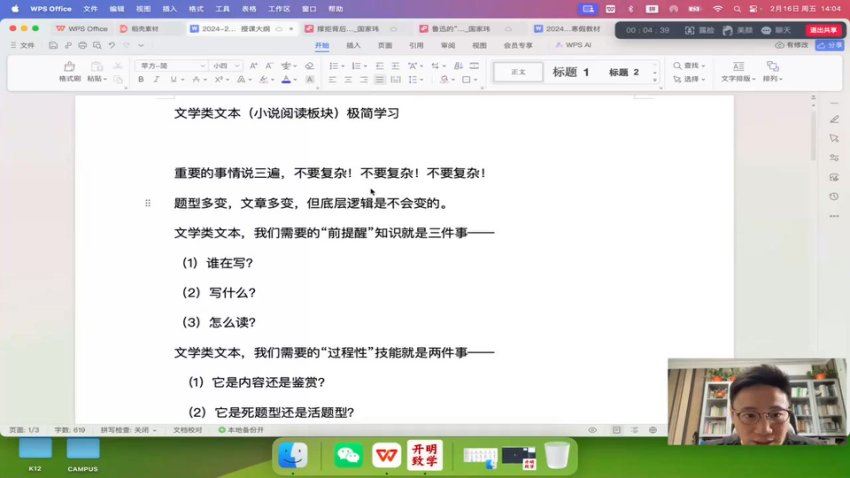
Task: Click the Print Preview icon
Action: tap(97, 46)
